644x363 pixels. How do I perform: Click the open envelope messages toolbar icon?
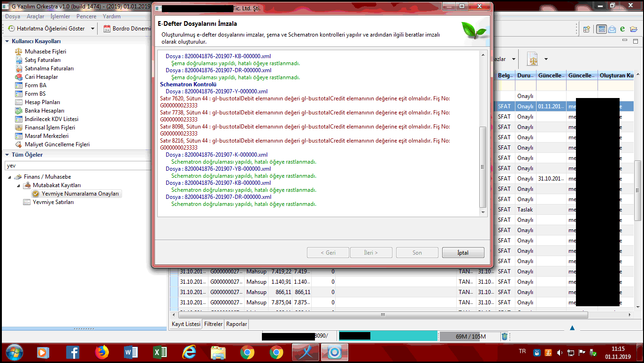[612, 29]
